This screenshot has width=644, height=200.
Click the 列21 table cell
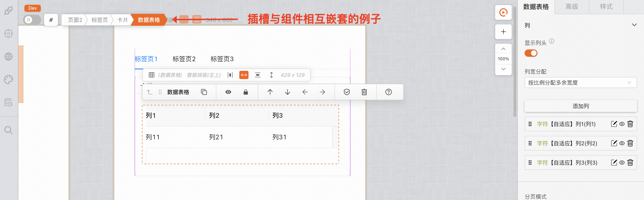[216, 137]
